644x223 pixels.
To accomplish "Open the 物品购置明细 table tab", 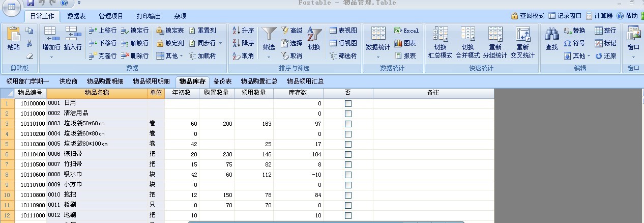I will coord(105,81).
